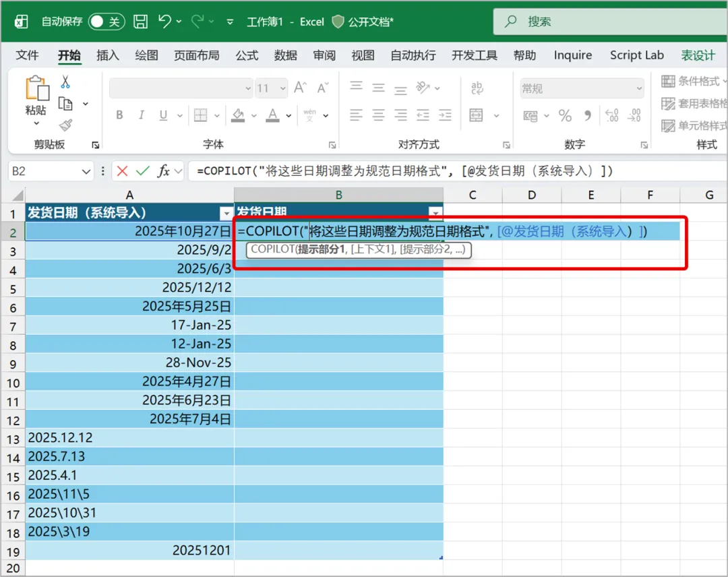728x577 pixels.
Task: Click the Format Painter brush icon
Action: [65, 125]
